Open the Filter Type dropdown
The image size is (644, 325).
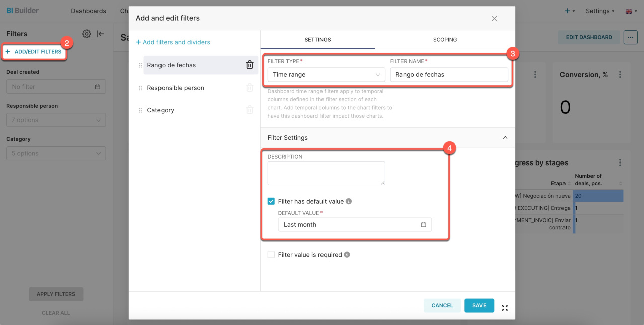pos(326,75)
